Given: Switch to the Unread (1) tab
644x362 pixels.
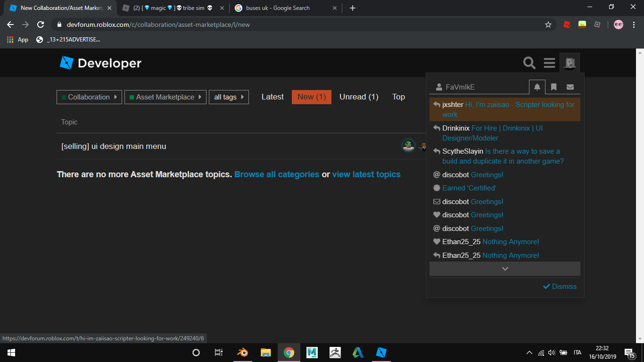Looking at the screenshot, I should pos(359,97).
